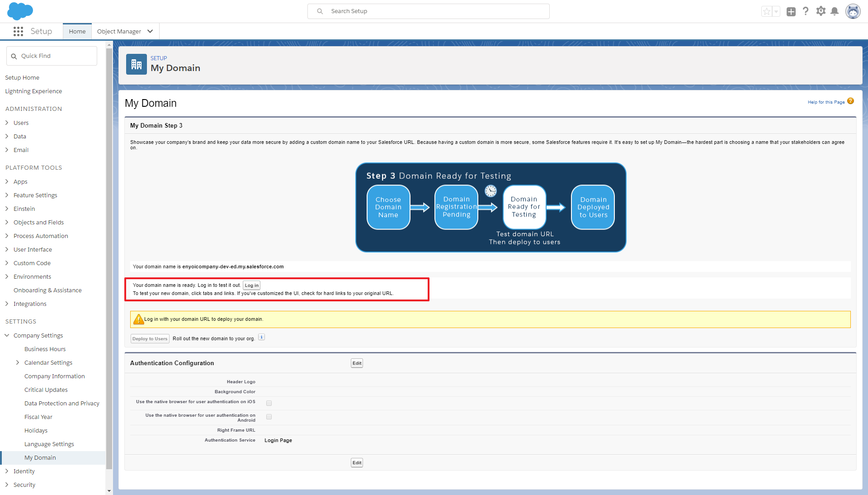
Task: Click the notifications bell icon
Action: (x=835, y=11)
